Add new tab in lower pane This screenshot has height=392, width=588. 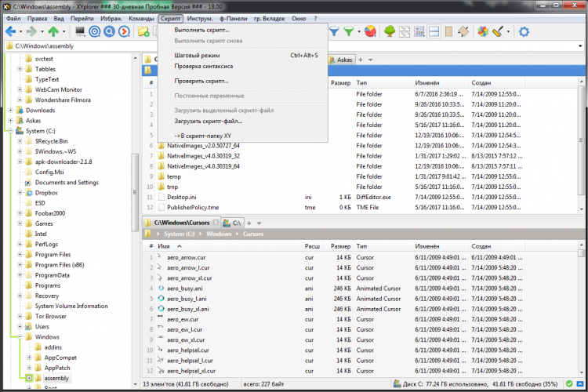tap(249, 223)
